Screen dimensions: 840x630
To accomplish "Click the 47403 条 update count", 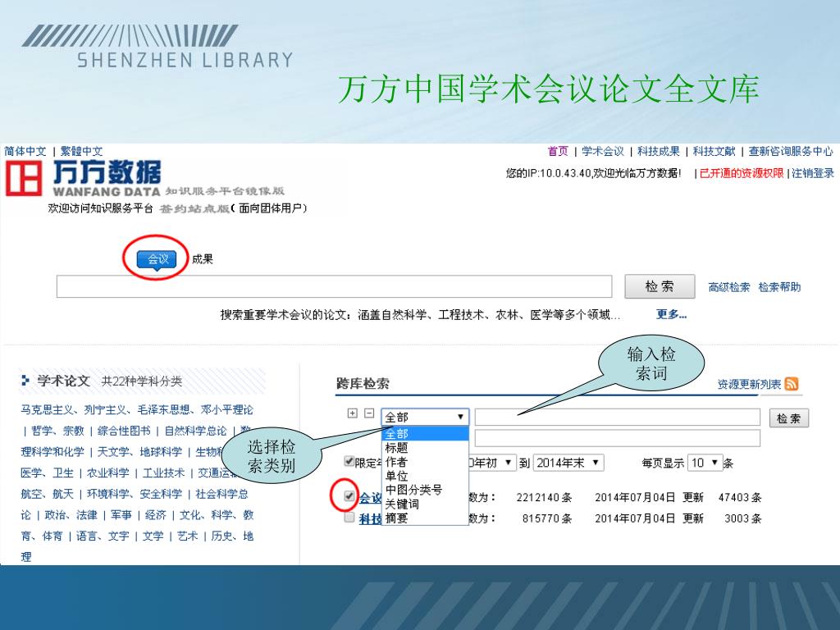I will pyautogui.click(x=740, y=498).
